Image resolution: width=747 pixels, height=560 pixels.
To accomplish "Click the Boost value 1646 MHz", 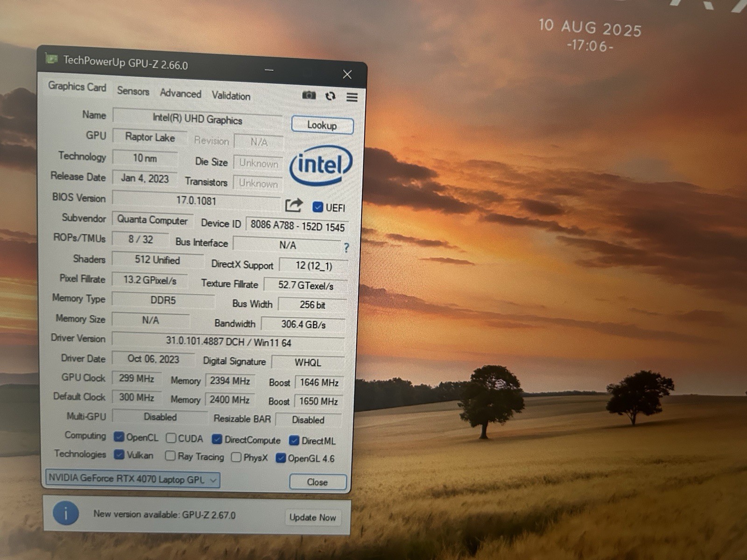I will tap(319, 383).
